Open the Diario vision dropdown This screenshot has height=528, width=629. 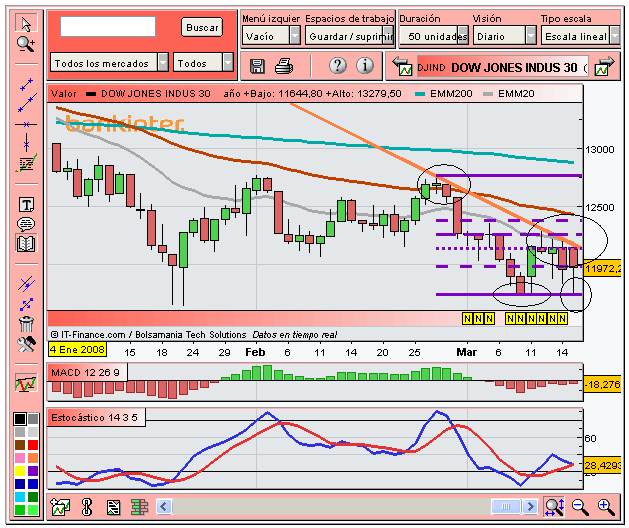click(505, 36)
